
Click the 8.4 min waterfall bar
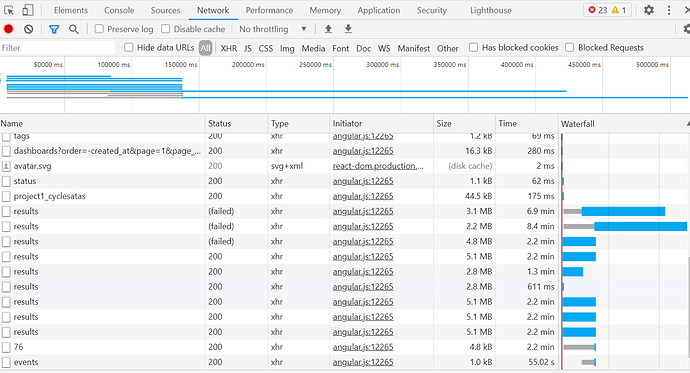click(625, 227)
